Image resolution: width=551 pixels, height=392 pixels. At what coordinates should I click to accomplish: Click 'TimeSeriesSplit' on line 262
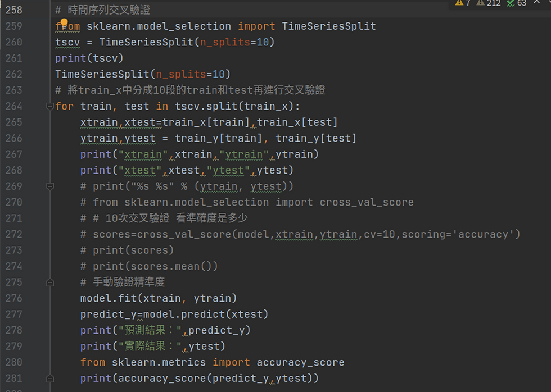click(102, 74)
